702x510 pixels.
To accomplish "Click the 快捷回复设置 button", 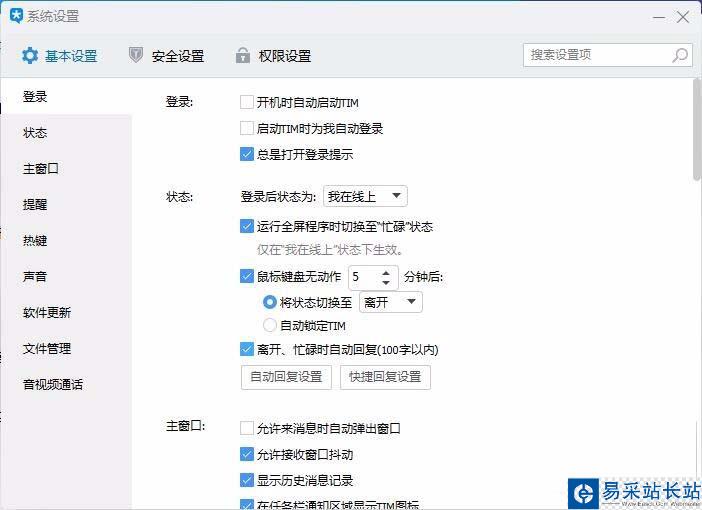I will 385,377.
